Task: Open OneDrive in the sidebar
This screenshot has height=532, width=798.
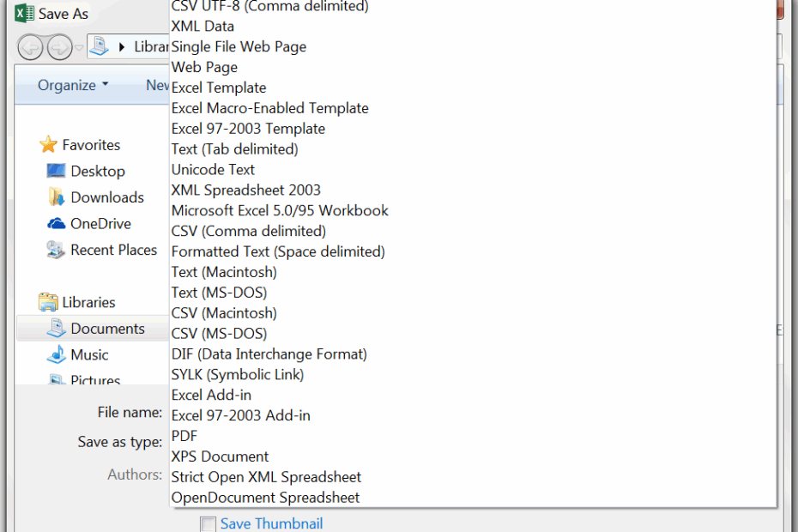Action: (x=100, y=223)
